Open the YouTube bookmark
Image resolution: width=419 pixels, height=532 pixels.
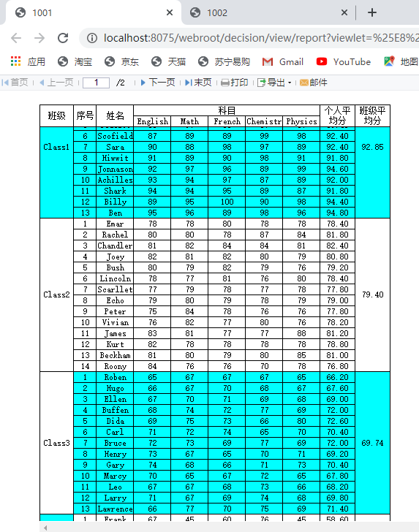point(343,61)
